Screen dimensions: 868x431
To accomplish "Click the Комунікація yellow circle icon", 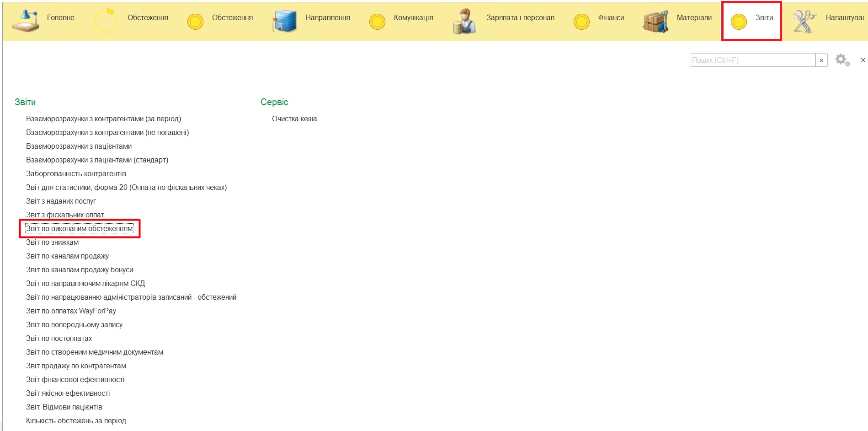I will coord(377,22).
